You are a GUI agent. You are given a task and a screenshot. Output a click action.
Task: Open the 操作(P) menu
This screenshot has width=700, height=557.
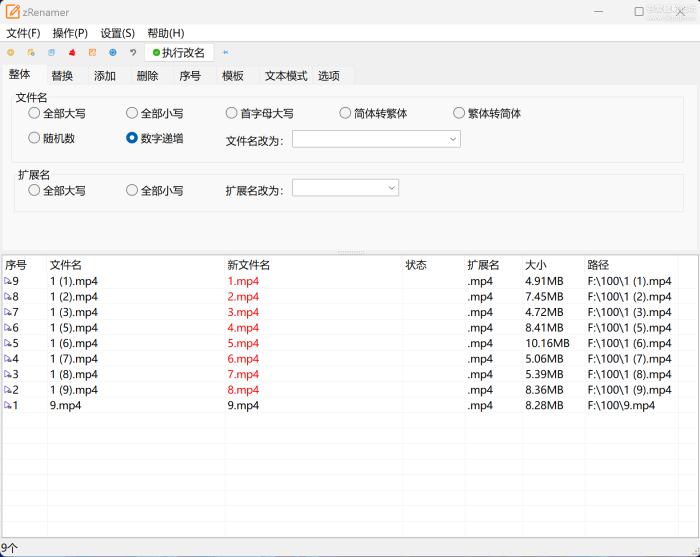(70, 33)
